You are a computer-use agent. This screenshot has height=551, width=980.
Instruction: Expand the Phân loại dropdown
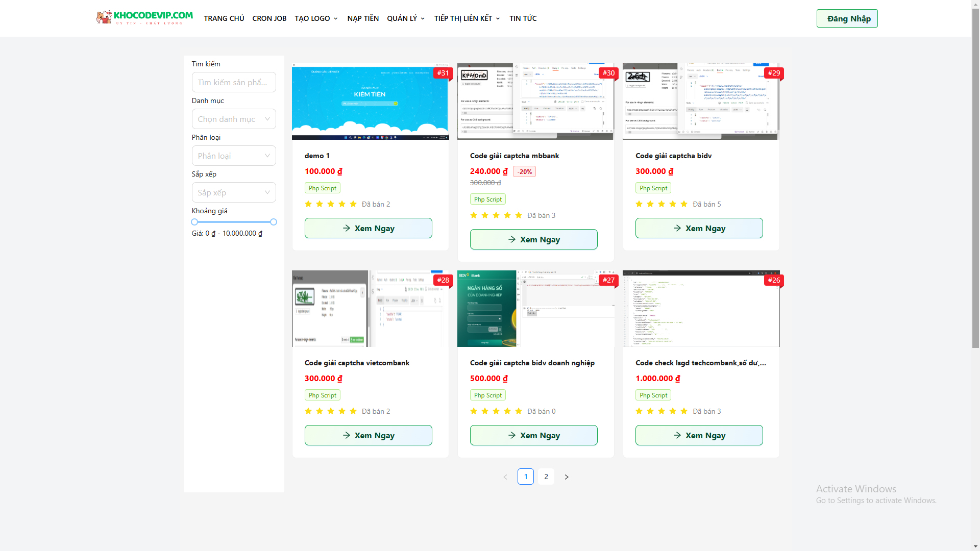click(x=234, y=156)
